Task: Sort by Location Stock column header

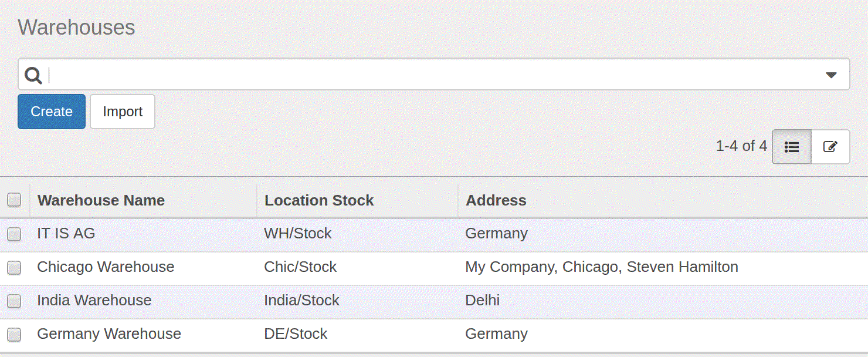Action: point(319,200)
